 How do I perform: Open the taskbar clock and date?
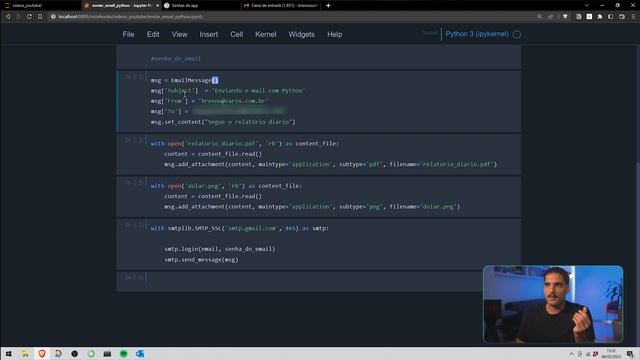pyautogui.click(x=611, y=353)
